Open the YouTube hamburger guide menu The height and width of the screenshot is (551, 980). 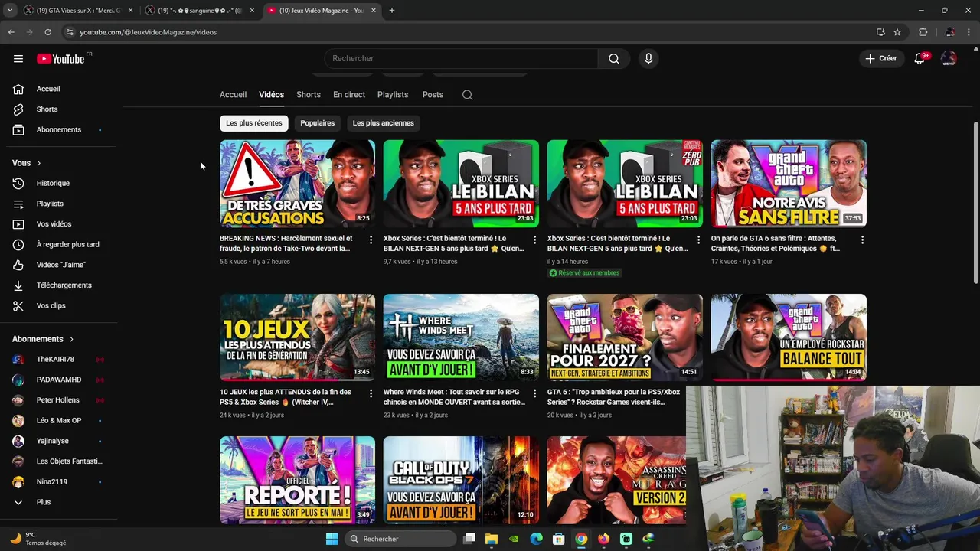click(x=18, y=59)
